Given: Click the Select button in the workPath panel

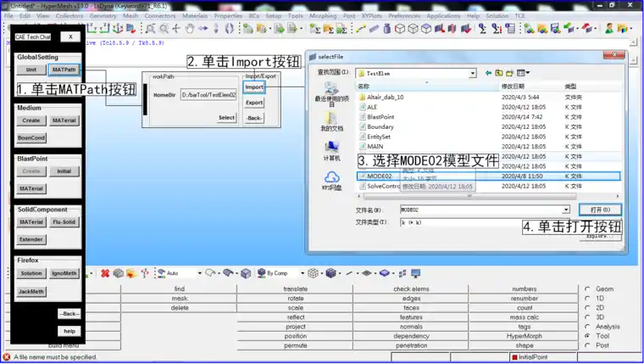Looking at the screenshot, I should coord(226,118).
